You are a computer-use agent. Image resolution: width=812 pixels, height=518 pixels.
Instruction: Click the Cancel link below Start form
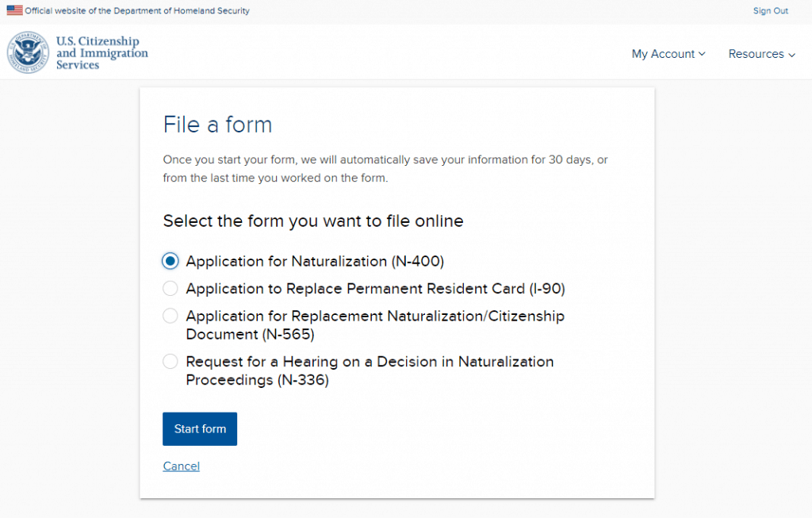click(x=181, y=466)
